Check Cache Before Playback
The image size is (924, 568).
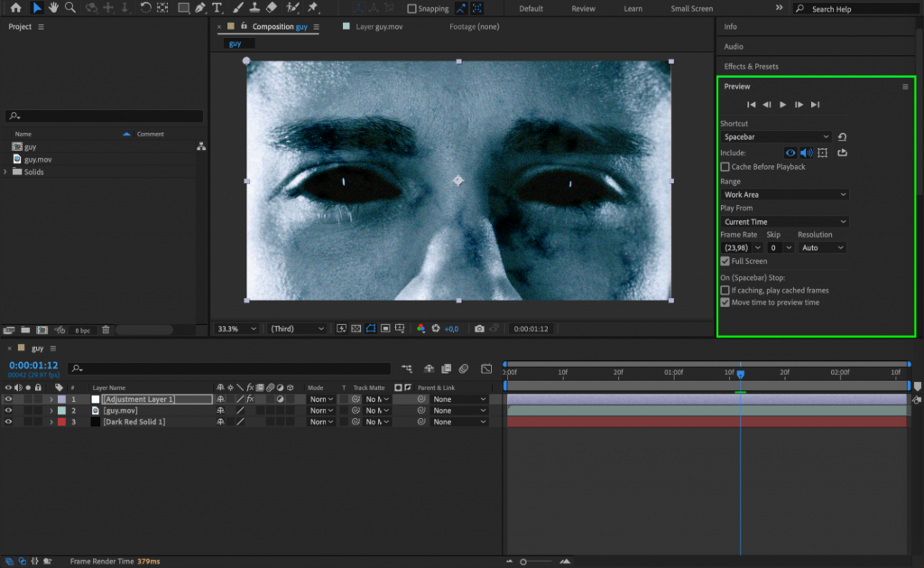click(x=725, y=164)
